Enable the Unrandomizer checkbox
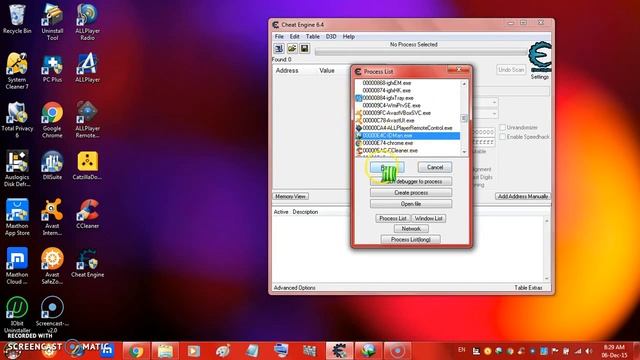Image resolution: width=640 pixels, height=360 pixels. pos(503,127)
